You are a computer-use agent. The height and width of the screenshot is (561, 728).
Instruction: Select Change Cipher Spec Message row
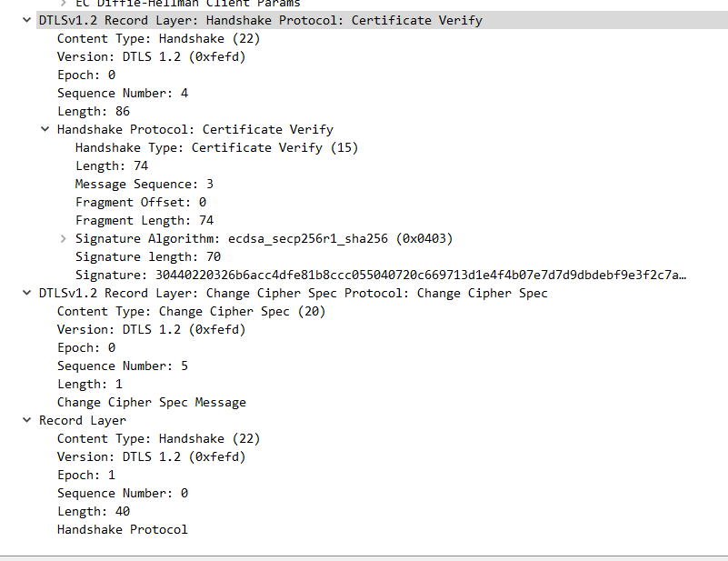coord(151,402)
